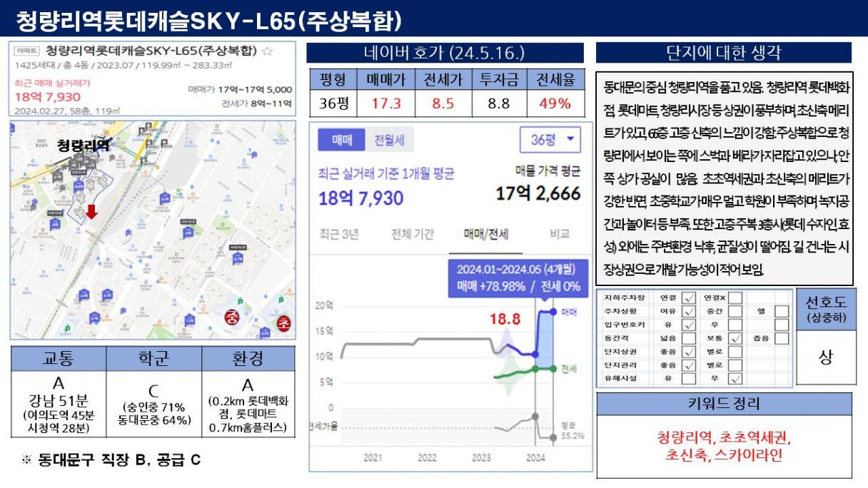Screen dimensions: 868x488
Task: Click the 선호도 (상중하) header
Action: [x=826, y=310]
